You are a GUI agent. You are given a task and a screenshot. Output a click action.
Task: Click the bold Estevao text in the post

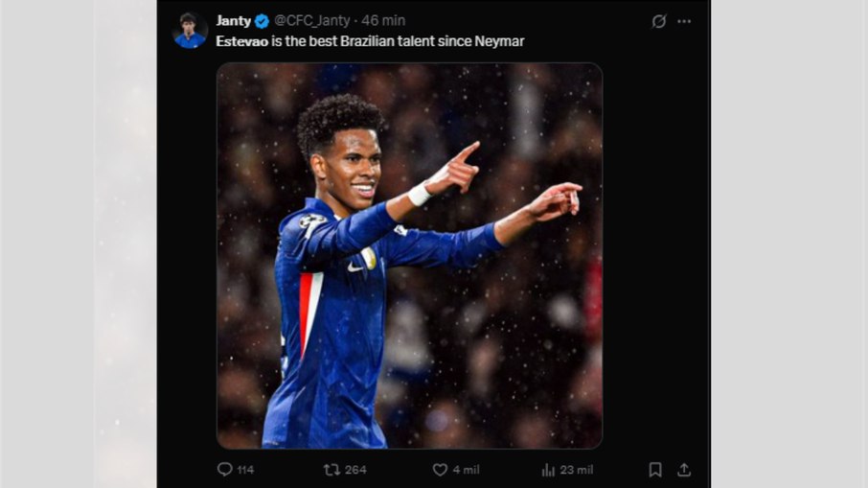click(241, 41)
